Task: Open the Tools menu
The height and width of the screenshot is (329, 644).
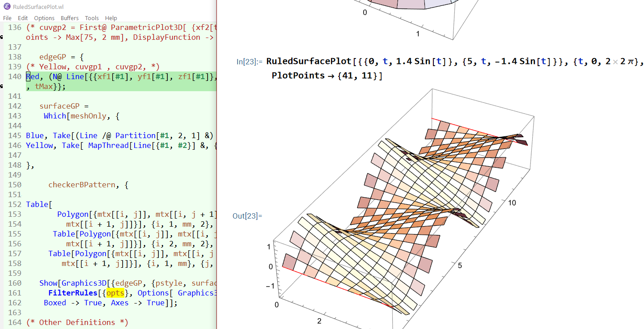Action: pyautogui.click(x=92, y=18)
